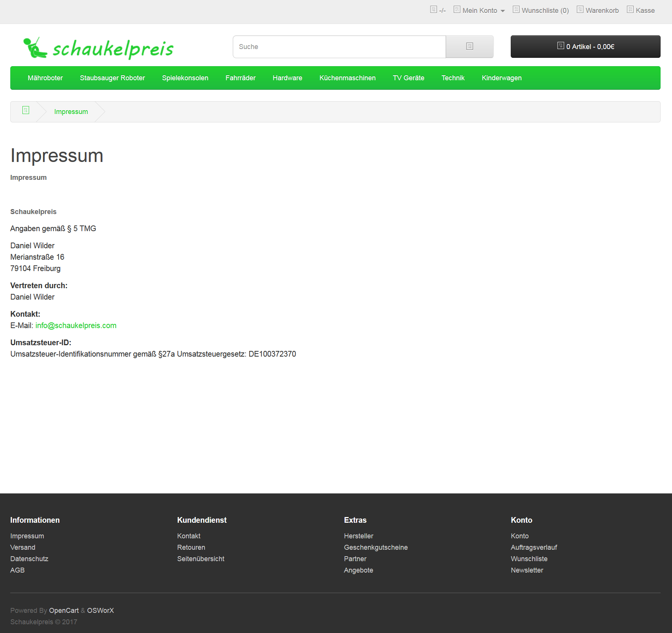Click the home breadcrumb icon
672x633 pixels.
point(26,111)
